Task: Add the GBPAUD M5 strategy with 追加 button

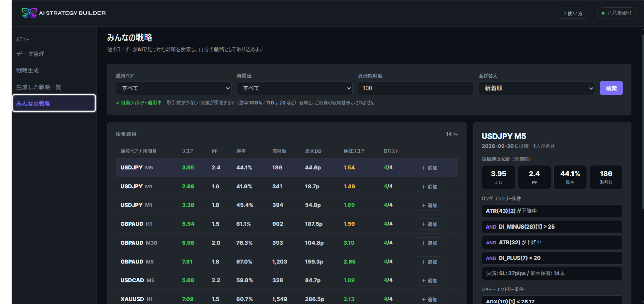Action: coord(429,262)
